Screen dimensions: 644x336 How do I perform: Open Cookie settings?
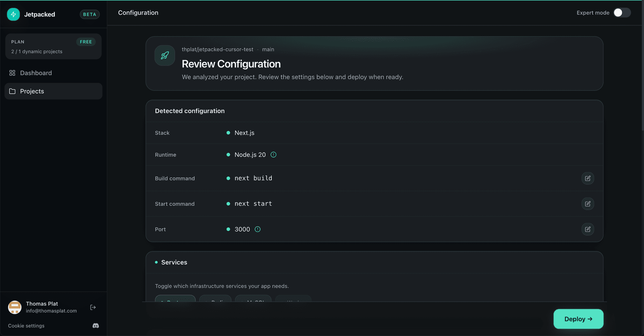point(26,326)
